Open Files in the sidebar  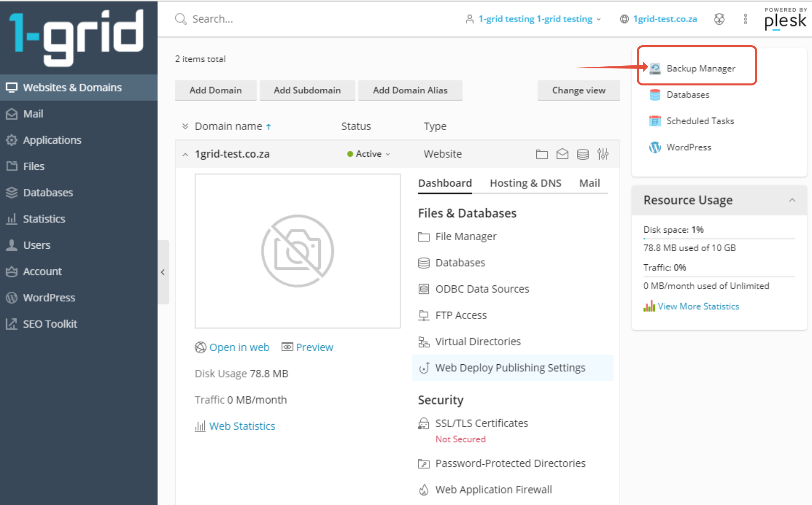(x=78, y=166)
